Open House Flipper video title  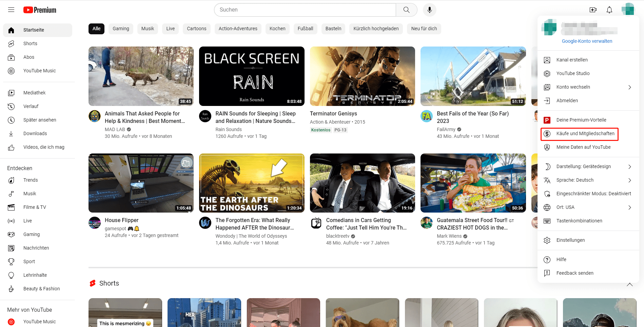click(x=121, y=220)
